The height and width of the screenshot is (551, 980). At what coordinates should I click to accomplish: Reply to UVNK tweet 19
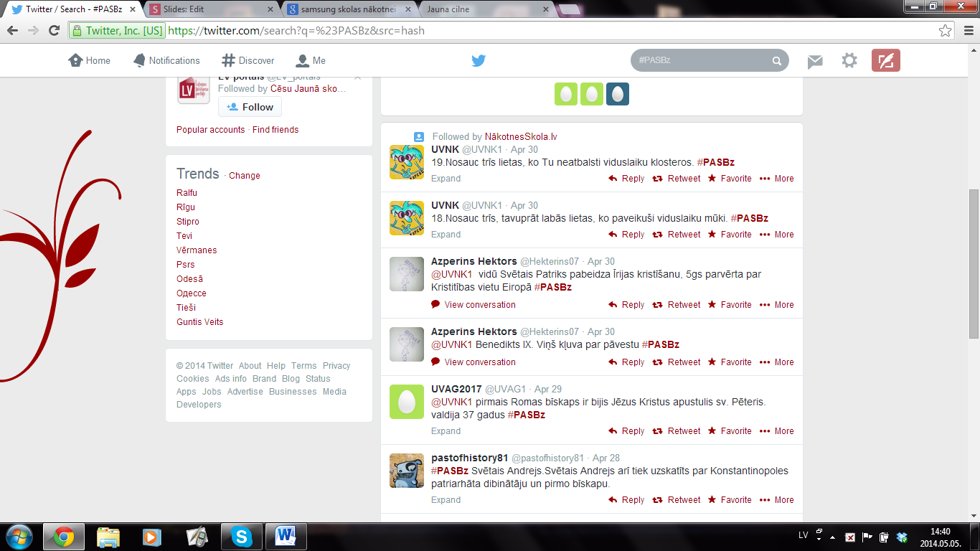(x=626, y=179)
